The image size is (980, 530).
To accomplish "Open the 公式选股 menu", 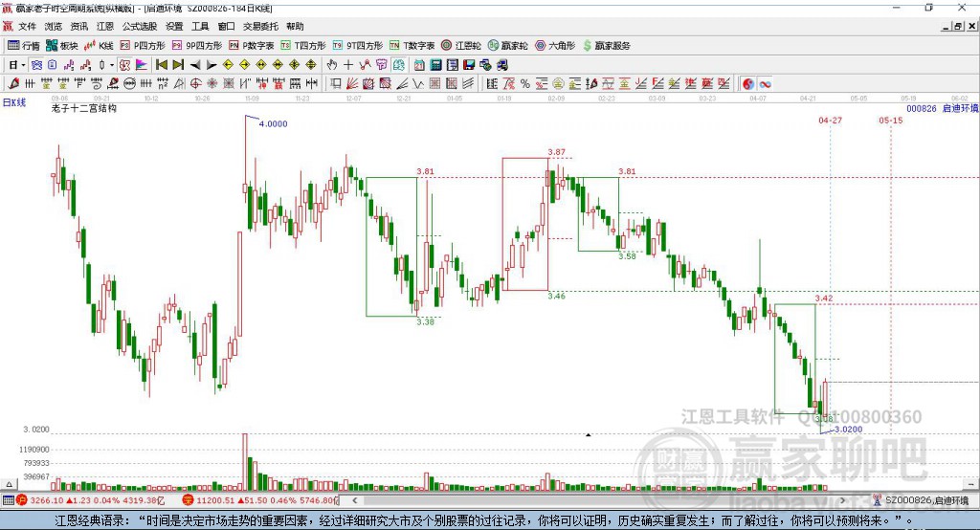I will pyautogui.click(x=140, y=26).
